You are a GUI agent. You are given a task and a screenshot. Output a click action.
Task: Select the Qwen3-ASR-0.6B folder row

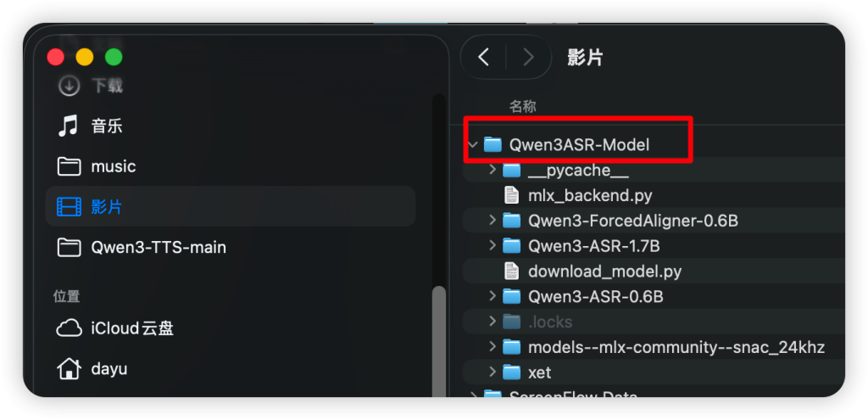click(595, 296)
